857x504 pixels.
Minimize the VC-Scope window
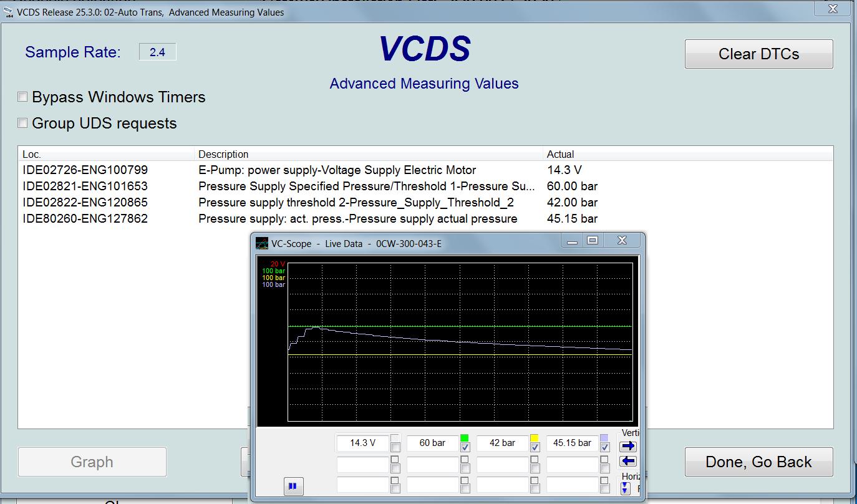click(x=573, y=241)
